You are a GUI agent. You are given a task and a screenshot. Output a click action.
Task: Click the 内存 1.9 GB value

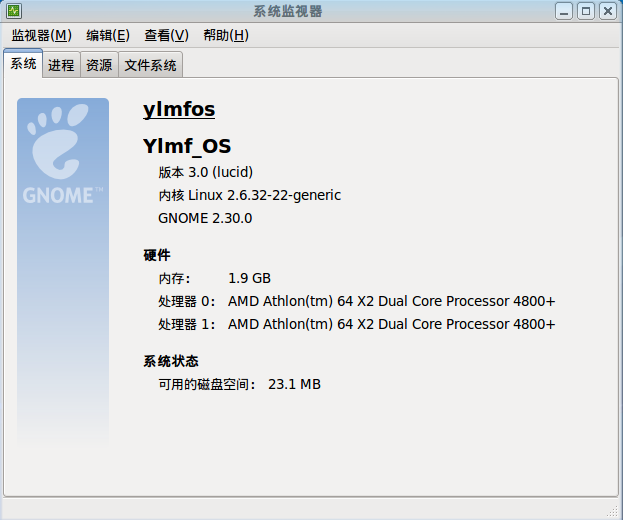pos(249,278)
